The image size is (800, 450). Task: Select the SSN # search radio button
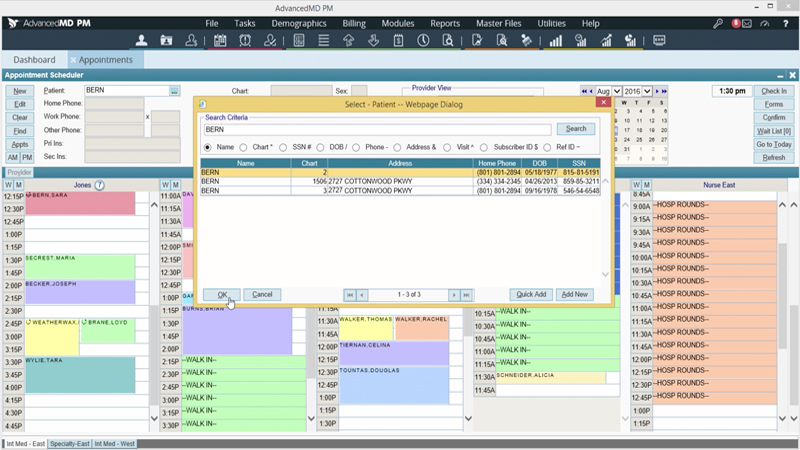click(x=284, y=147)
